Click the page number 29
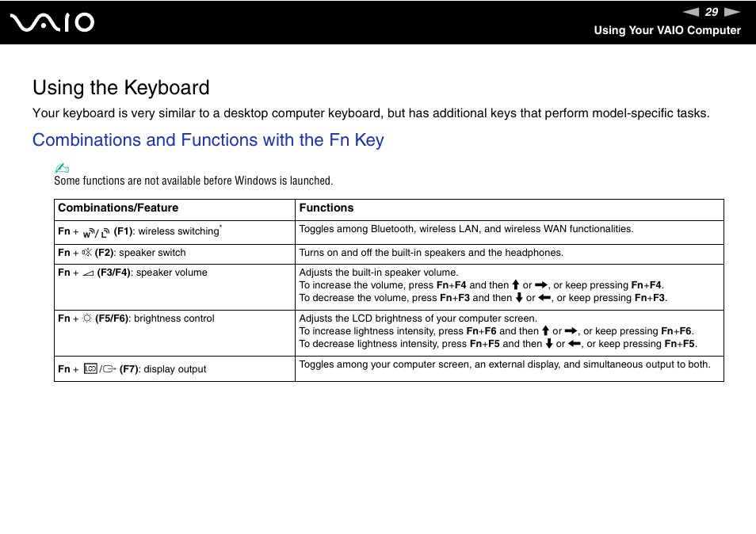This screenshot has width=756, height=534. point(712,12)
